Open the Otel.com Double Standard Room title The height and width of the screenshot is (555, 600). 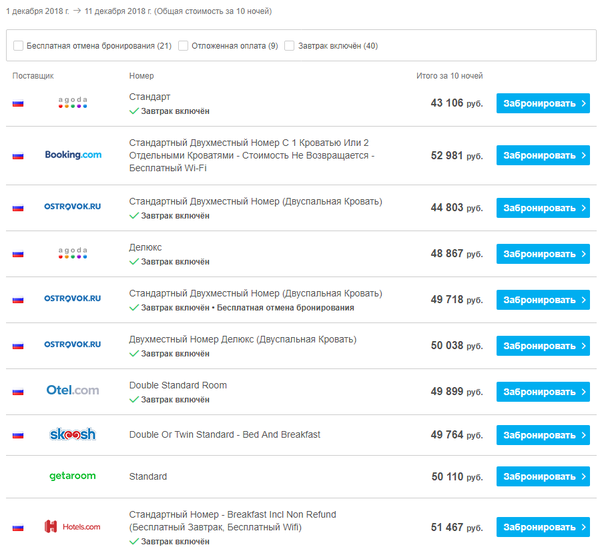pyautogui.click(x=178, y=385)
